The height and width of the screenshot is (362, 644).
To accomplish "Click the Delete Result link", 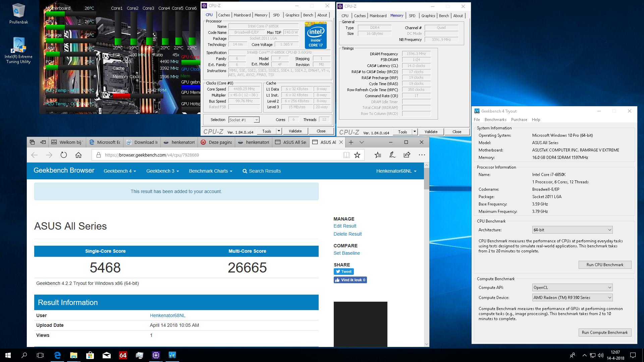I will pyautogui.click(x=347, y=234).
